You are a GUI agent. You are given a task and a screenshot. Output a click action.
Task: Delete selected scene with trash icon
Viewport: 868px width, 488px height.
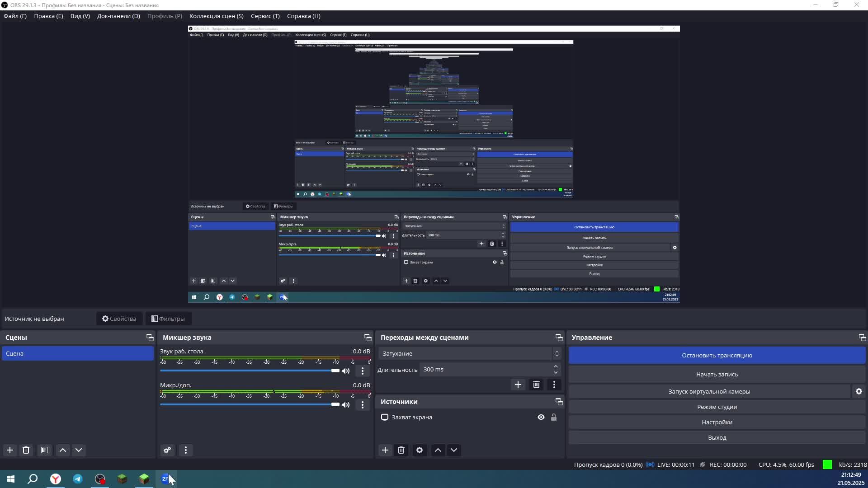pos(26,450)
